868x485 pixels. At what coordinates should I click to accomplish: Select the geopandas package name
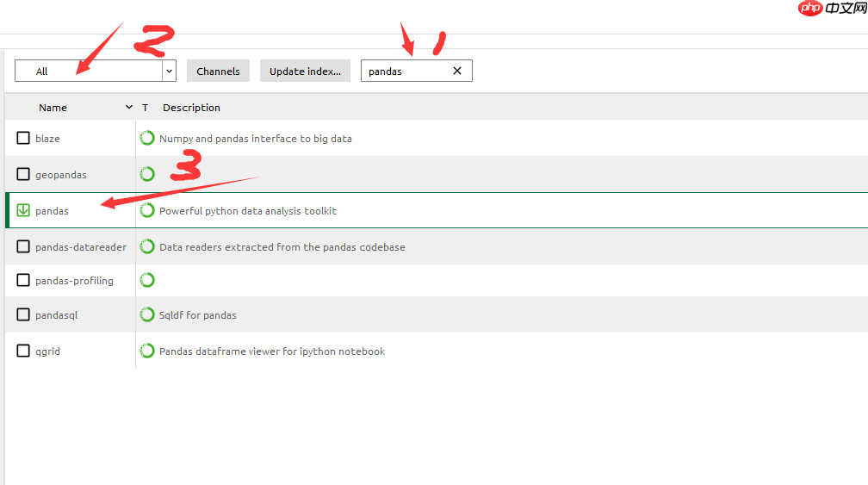(61, 175)
